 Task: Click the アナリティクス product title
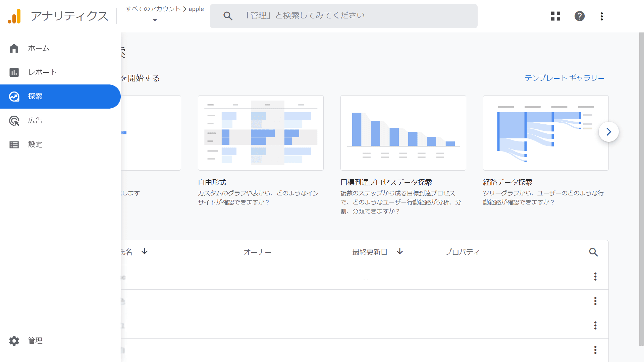pos(69,16)
